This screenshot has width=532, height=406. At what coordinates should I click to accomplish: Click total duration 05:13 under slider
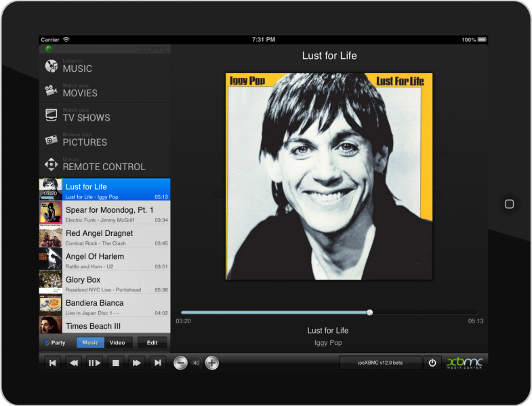[x=476, y=321]
